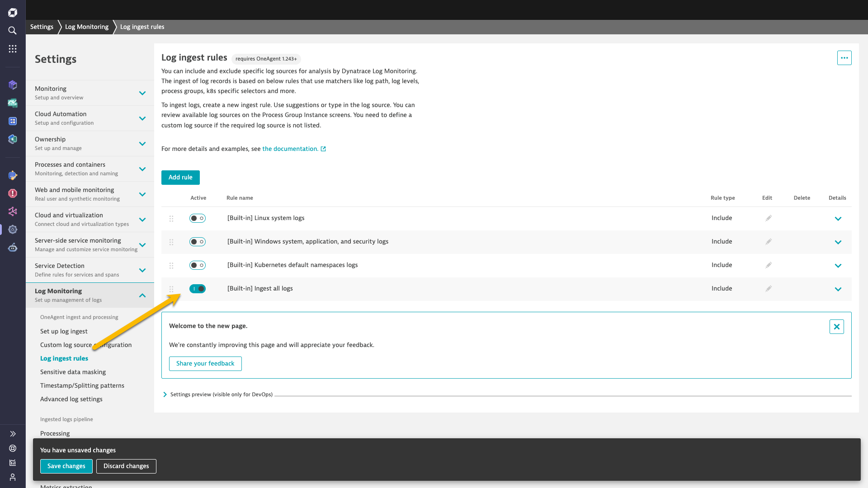Enable the [Built-in] Linux system logs rule
Screen dimensions: 868x488
click(198, 218)
